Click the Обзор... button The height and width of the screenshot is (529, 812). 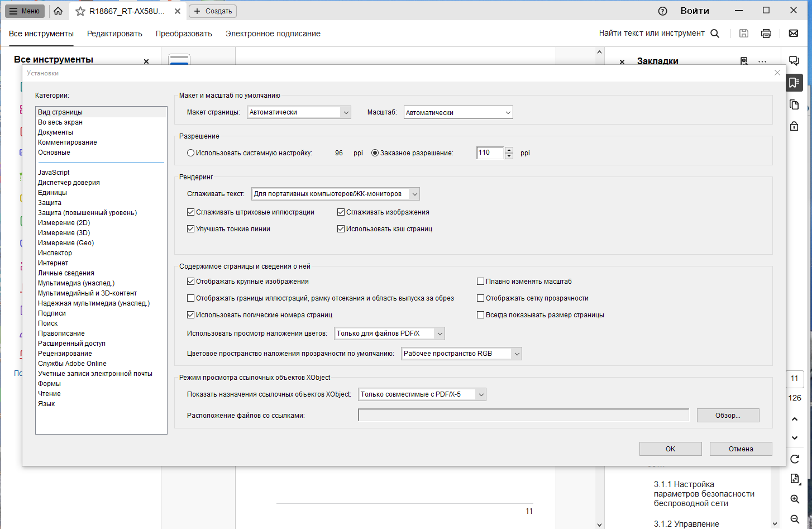(728, 416)
